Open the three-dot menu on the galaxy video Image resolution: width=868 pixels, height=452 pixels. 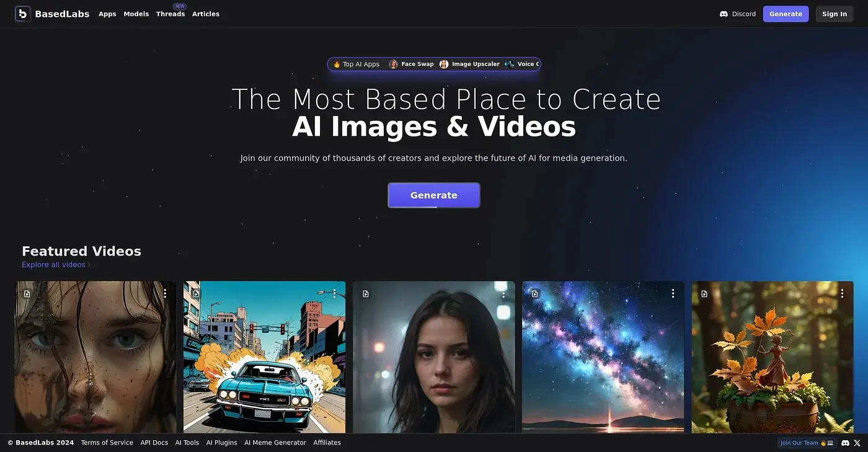(673, 293)
